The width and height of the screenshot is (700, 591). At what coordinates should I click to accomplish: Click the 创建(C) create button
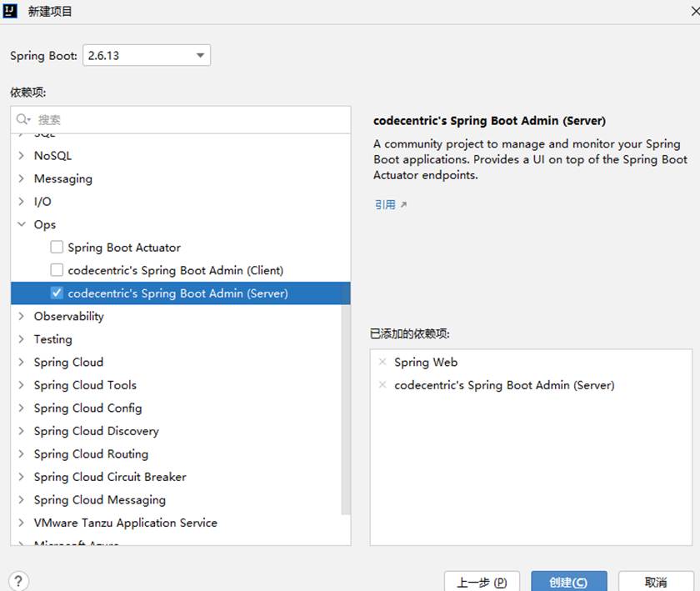(568, 582)
